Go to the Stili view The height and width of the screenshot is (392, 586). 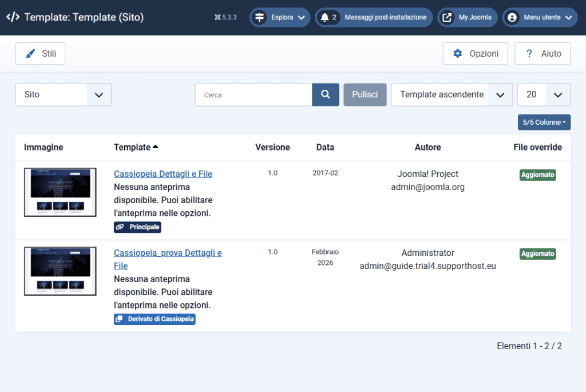coord(41,53)
